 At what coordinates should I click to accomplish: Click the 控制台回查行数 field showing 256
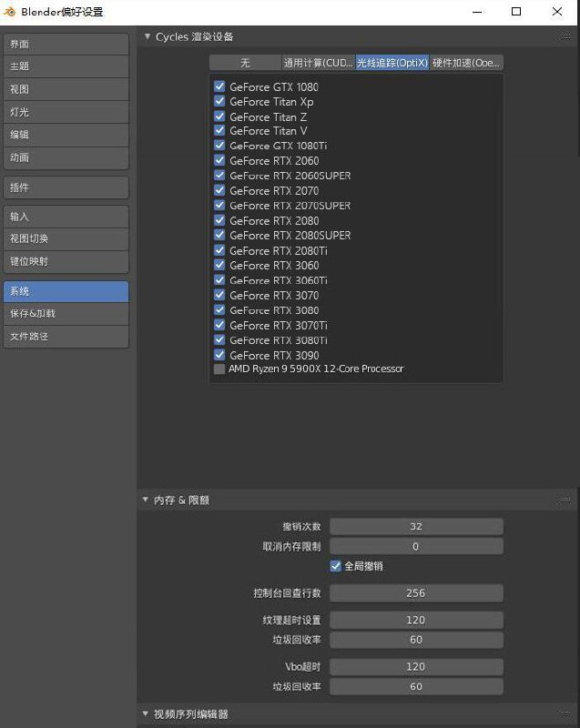(416, 593)
